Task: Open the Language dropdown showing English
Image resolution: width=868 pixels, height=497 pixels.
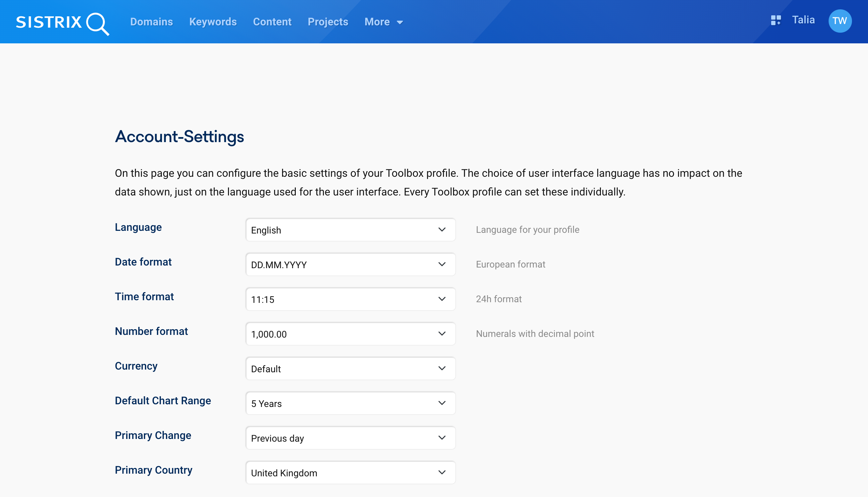Action: (351, 230)
